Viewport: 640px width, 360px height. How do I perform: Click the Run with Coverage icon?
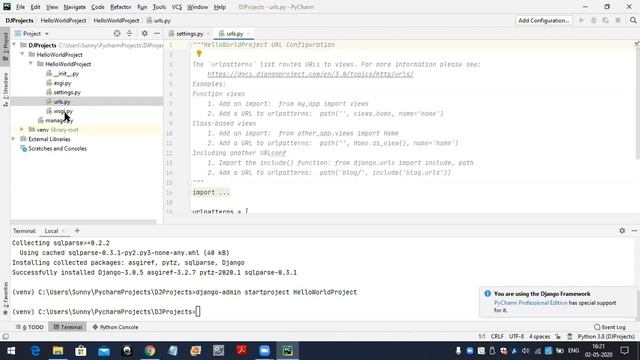(606, 20)
